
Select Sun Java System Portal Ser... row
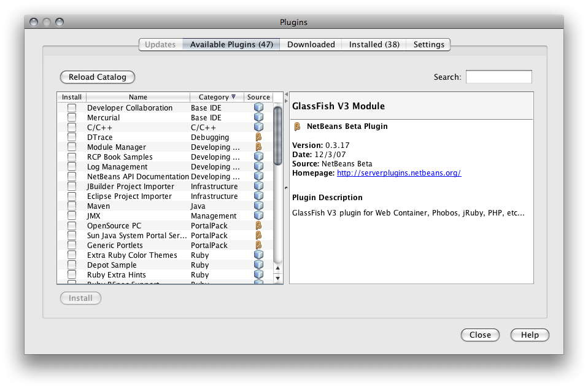pyautogui.click(x=165, y=235)
